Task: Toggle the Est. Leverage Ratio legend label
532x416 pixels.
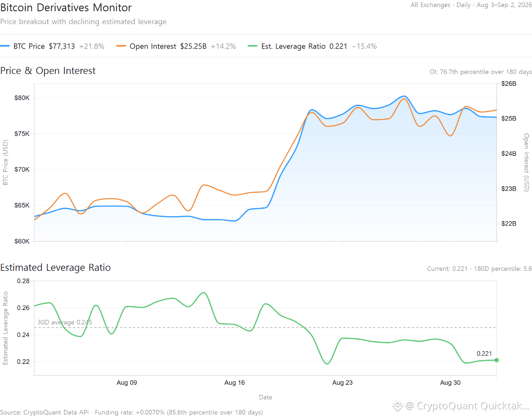Action: pyautogui.click(x=293, y=46)
